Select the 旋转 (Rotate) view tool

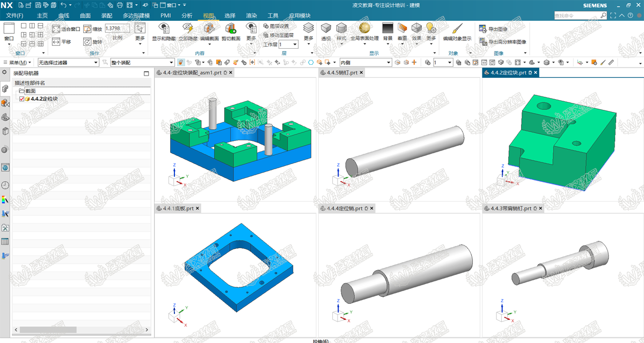click(87, 42)
